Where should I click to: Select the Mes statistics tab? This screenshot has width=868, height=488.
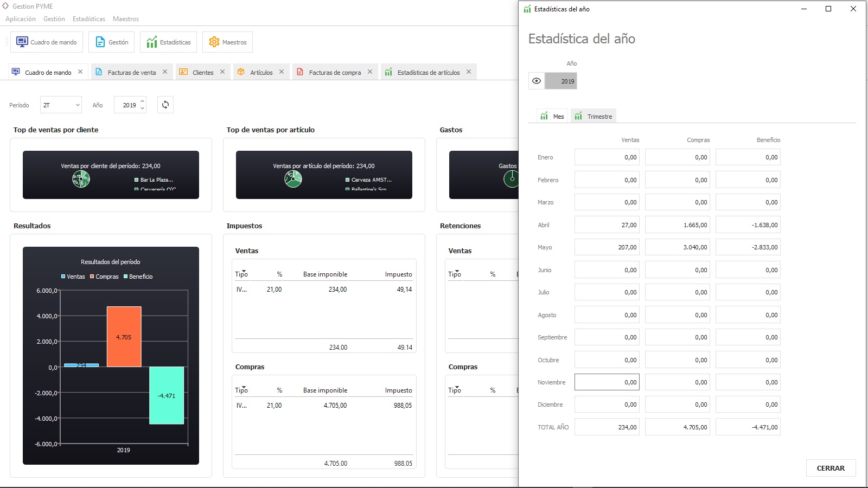click(x=553, y=116)
